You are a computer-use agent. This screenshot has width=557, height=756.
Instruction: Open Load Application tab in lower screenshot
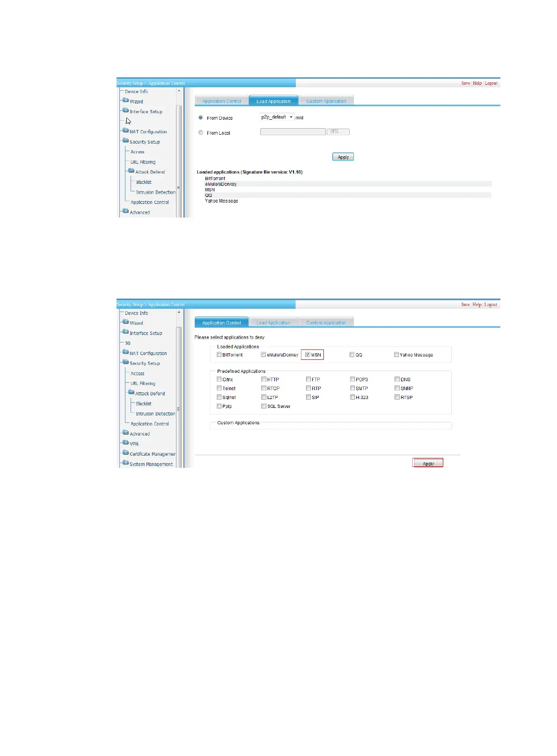pyautogui.click(x=273, y=323)
